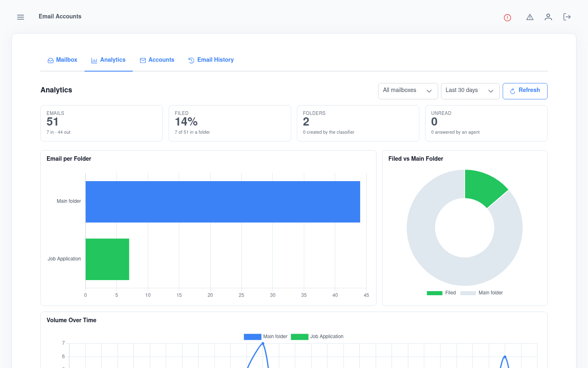Toggle the Filed legend swatch in donut chart
The width and height of the screenshot is (588, 368).
pyautogui.click(x=434, y=293)
